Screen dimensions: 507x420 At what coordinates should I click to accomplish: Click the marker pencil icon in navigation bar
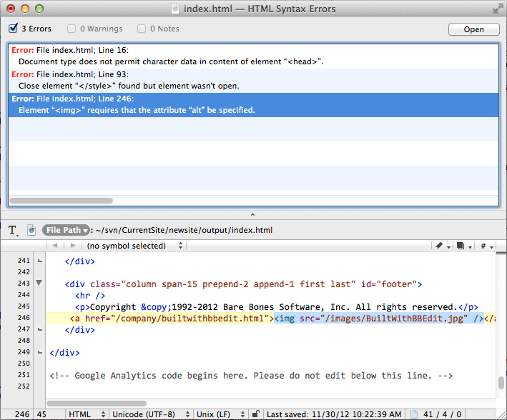pyautogui.click(x=440, y=246)
